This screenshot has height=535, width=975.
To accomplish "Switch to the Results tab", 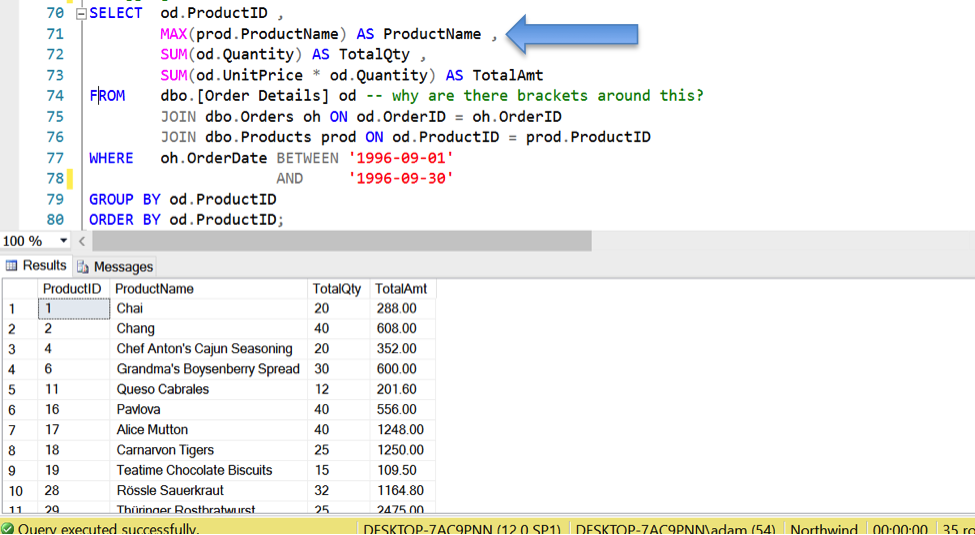I will pyautogui.click(x=37, y=266).
